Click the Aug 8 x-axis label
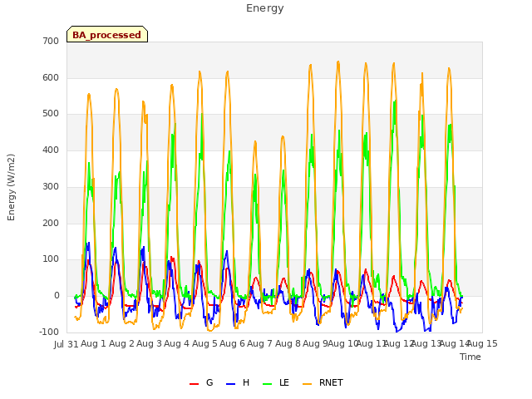The height and width of the screenshot is (399, 532). click(x=288, y=343)
